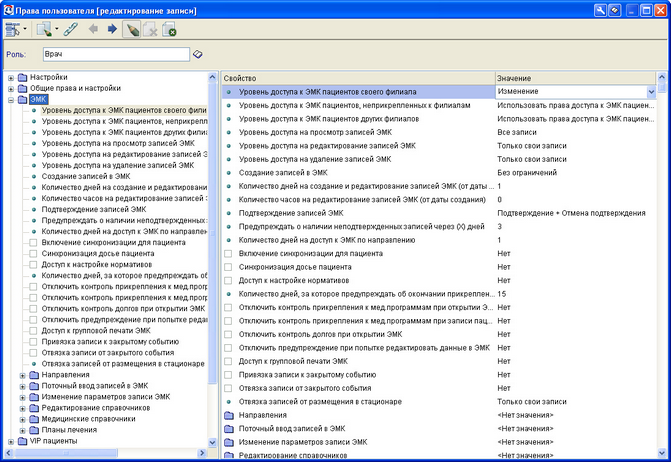Viewport: 671px width, 462px height.
Task: Open the Изменение value dropdown arrow
Action: click(x=651, y=92)
